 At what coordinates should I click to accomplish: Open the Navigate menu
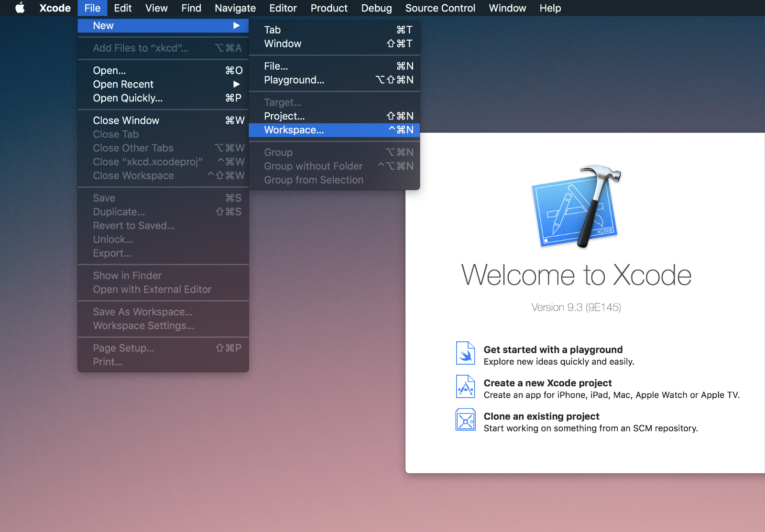click(x=235, y=8)
